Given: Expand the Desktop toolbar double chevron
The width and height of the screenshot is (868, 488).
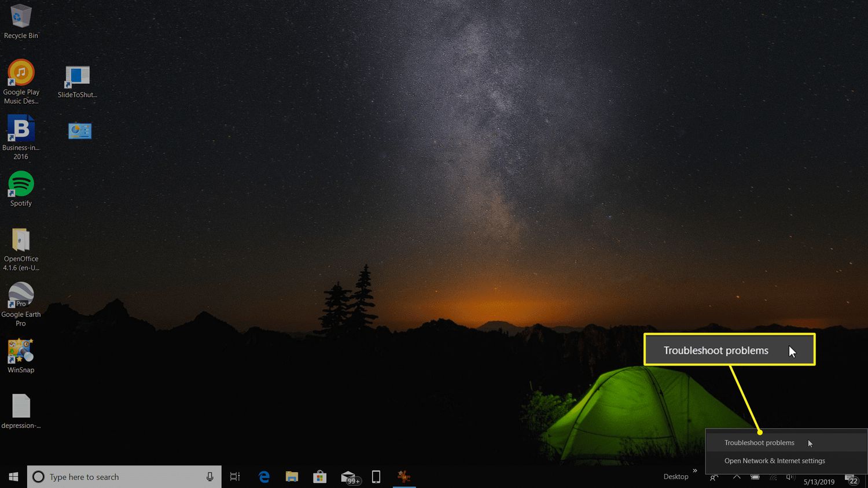Looking at the screenshot, I should [695, 471].
